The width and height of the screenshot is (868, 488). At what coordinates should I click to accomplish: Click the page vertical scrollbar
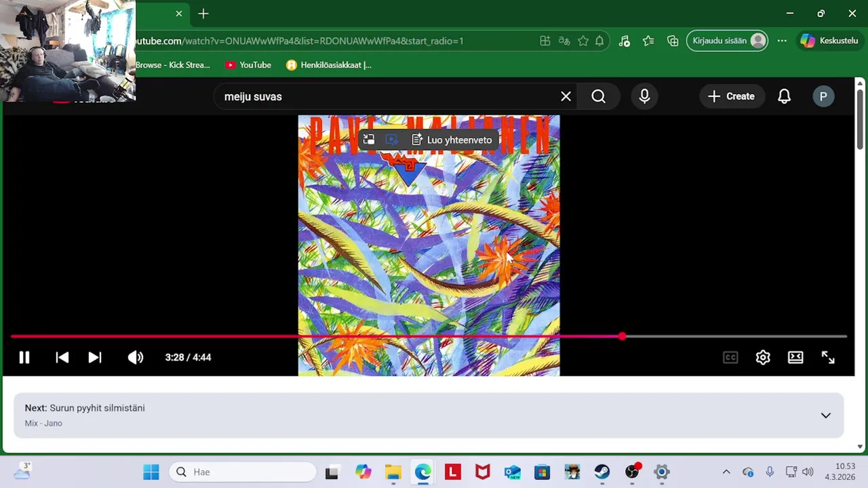(860, 119)
